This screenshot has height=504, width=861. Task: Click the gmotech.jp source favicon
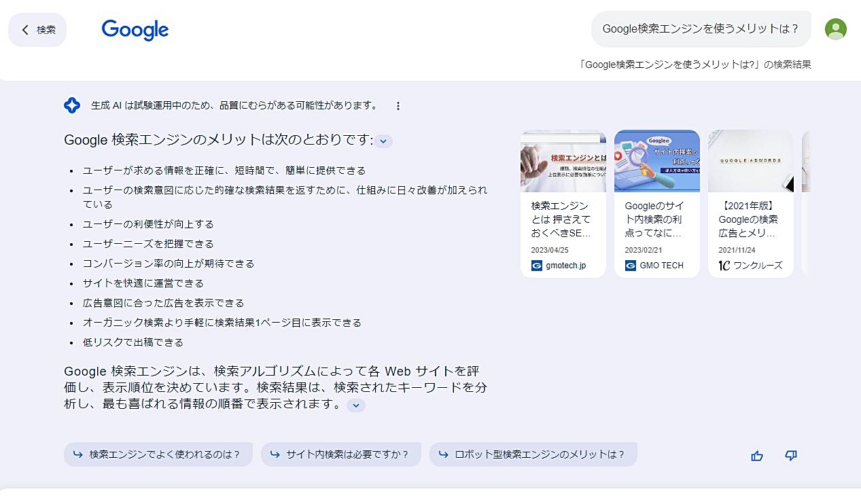tap(537, 266)
